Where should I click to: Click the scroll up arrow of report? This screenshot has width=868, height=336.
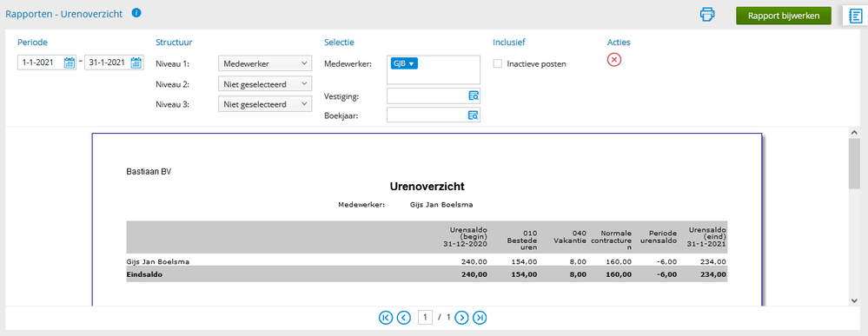click(x=853, y=132)
